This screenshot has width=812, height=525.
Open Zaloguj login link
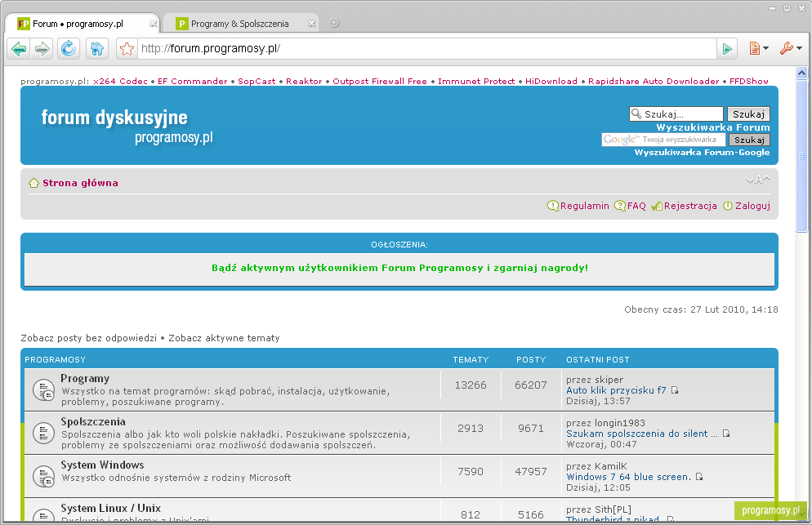tap(752, 206)
